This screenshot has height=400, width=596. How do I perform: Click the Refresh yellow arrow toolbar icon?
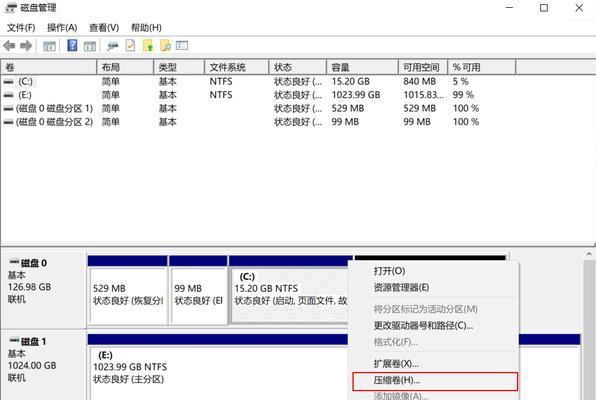click(148, 46)
